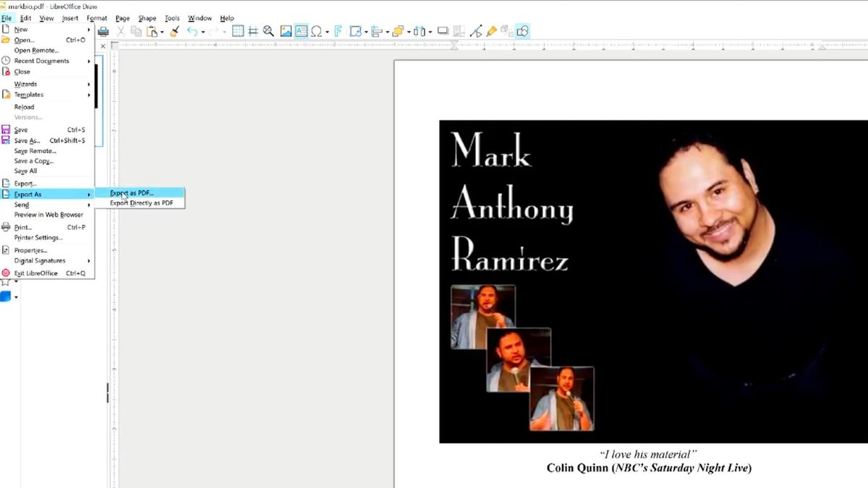The width and height of the screenshot is (868, 488).
Task: Click the Insert Fontwork Text icon
Action: tap(338, 30)
